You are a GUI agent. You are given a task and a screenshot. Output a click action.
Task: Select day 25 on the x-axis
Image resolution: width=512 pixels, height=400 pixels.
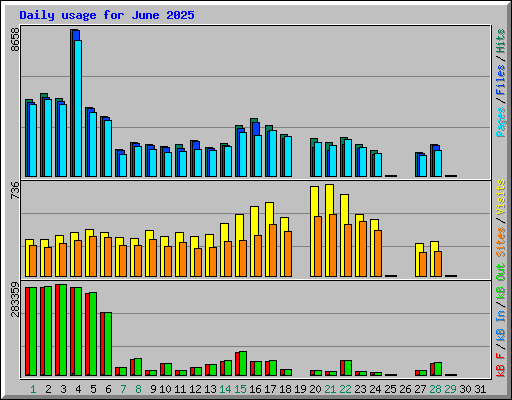pyautogui.click(x=390, y=389)
